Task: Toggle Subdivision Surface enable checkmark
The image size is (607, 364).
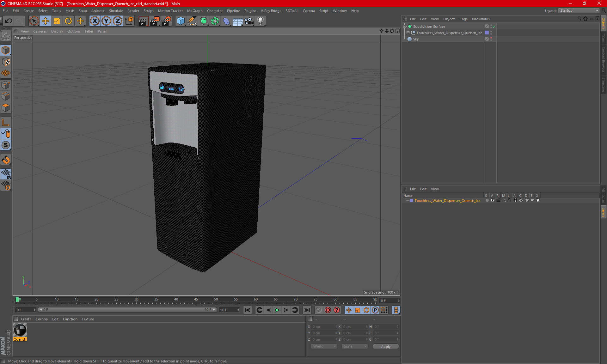Action: point(494,27)
